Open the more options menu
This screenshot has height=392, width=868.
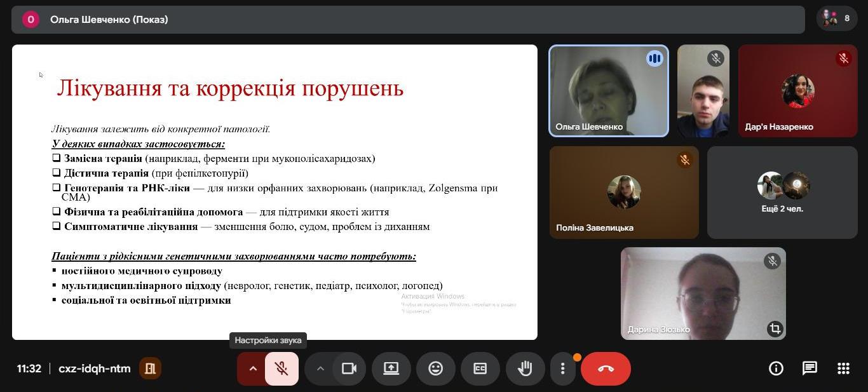click(x=562, y=368)
